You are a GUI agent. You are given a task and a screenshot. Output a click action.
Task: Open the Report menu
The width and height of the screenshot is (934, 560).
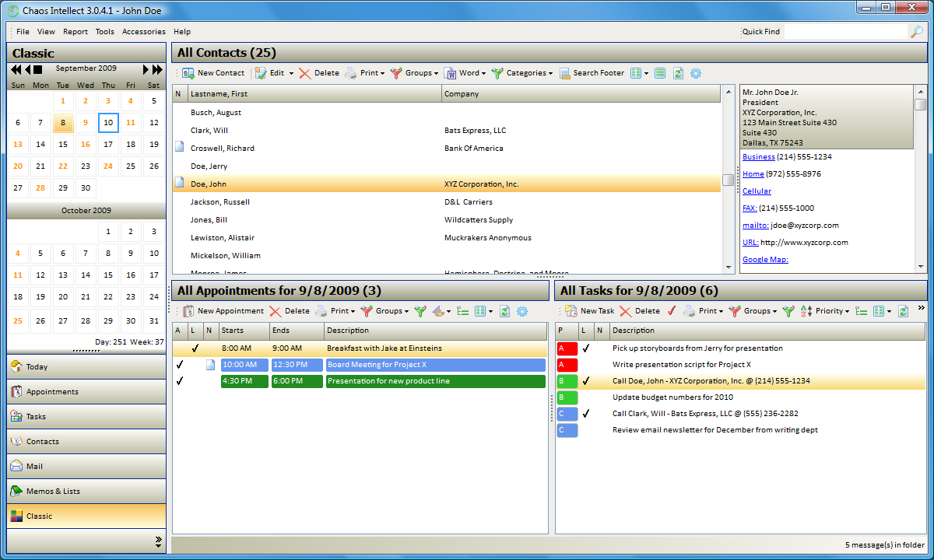coord(75,32)
